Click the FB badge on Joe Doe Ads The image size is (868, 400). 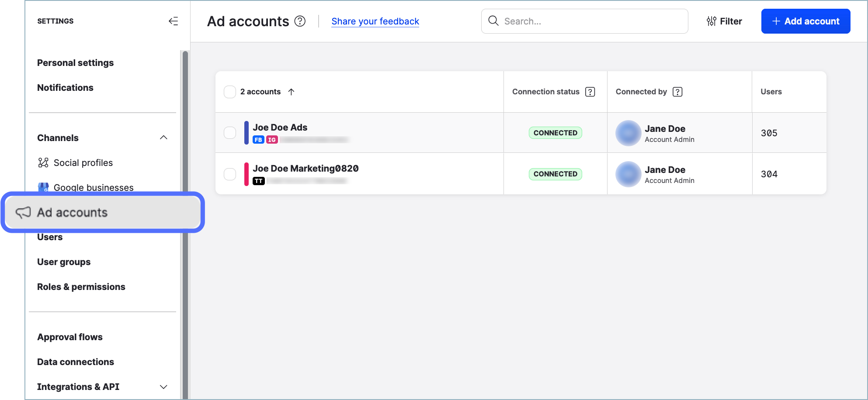(258, 140)
